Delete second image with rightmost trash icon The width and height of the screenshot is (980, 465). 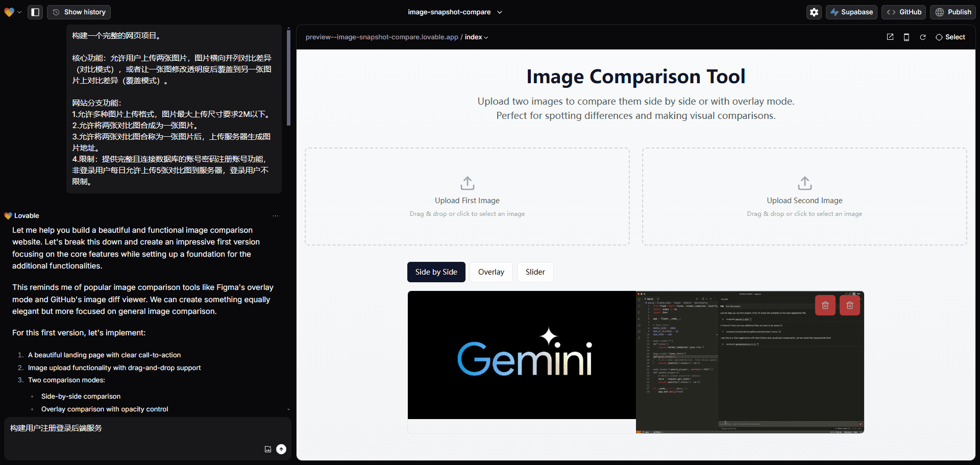(x=850, y=305)
